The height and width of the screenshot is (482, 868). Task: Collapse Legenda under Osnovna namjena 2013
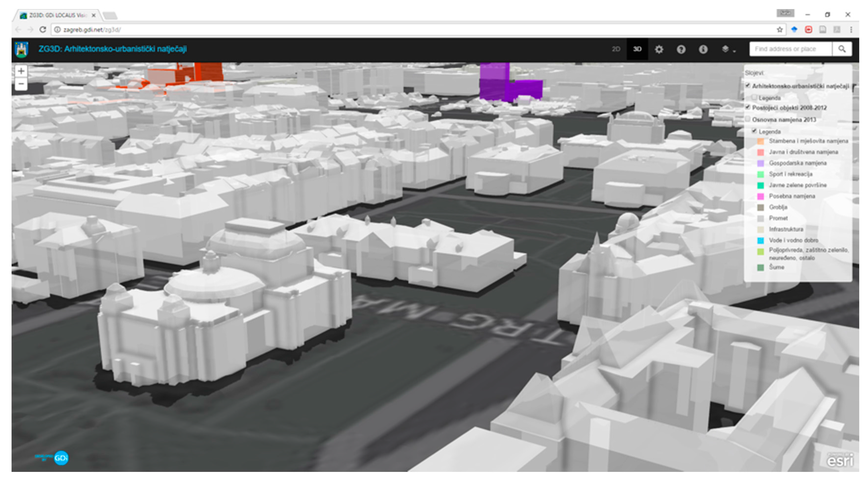pyautogui.click(x=754, y=131)
